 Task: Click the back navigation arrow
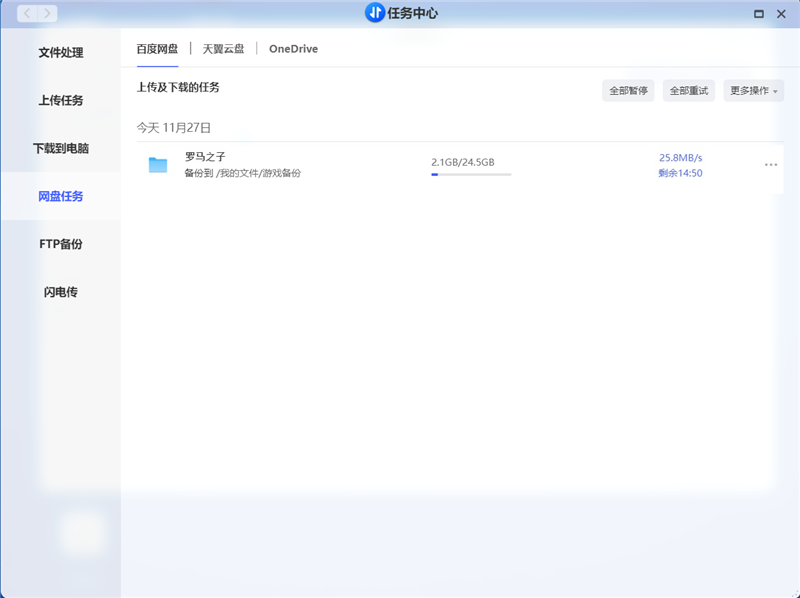click(x=27, y=13)
